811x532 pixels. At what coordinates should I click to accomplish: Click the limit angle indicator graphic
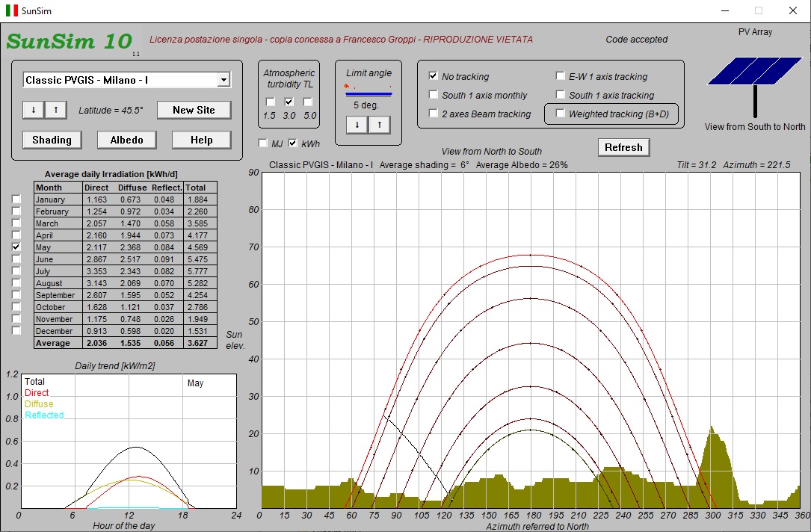[369, 90]
